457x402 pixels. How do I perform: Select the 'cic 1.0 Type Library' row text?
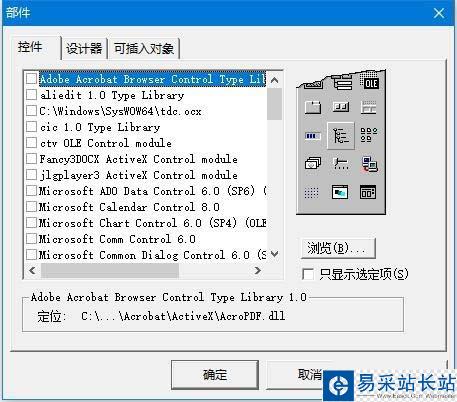(100, 127)
